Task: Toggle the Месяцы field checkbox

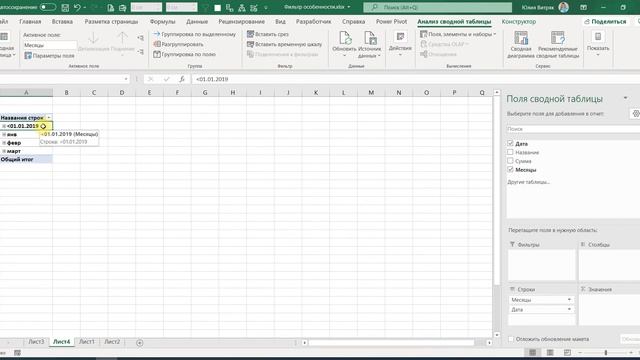Action: coord(510,169)
